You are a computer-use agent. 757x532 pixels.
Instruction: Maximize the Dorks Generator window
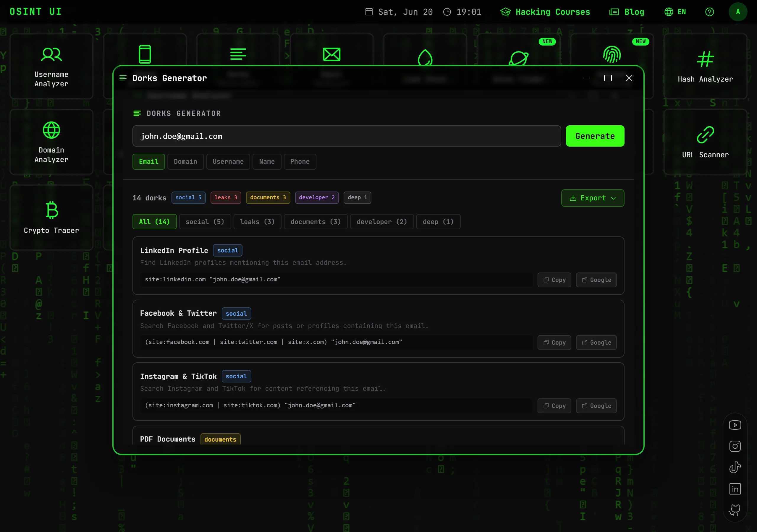coord(608,78)
